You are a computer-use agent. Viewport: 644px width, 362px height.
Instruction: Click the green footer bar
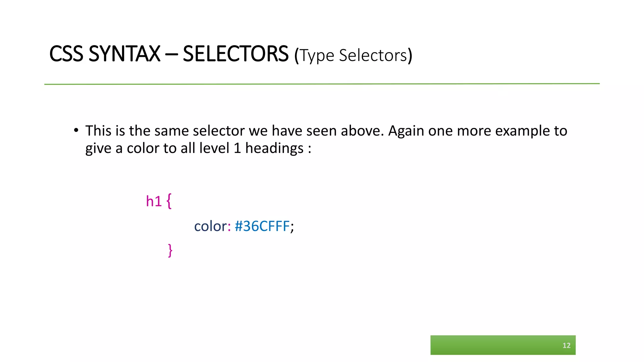[503, 345]
